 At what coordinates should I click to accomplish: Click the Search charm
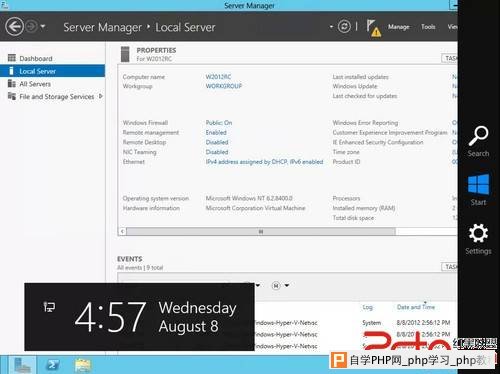pos(478,141)
